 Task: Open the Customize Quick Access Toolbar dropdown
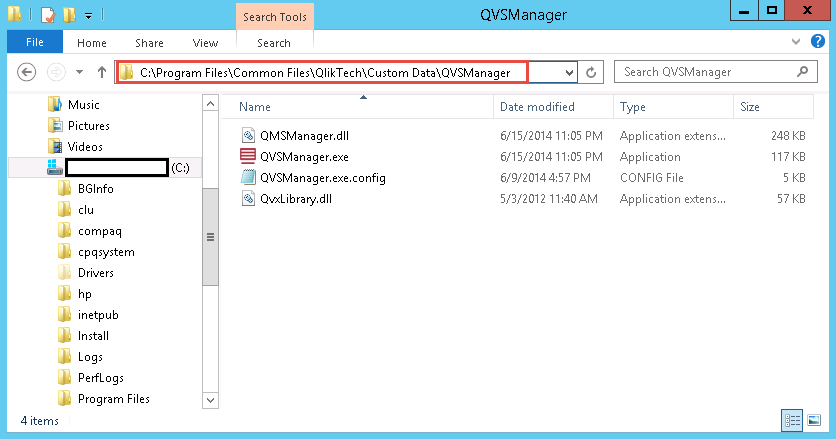click(x=89, y=15)
